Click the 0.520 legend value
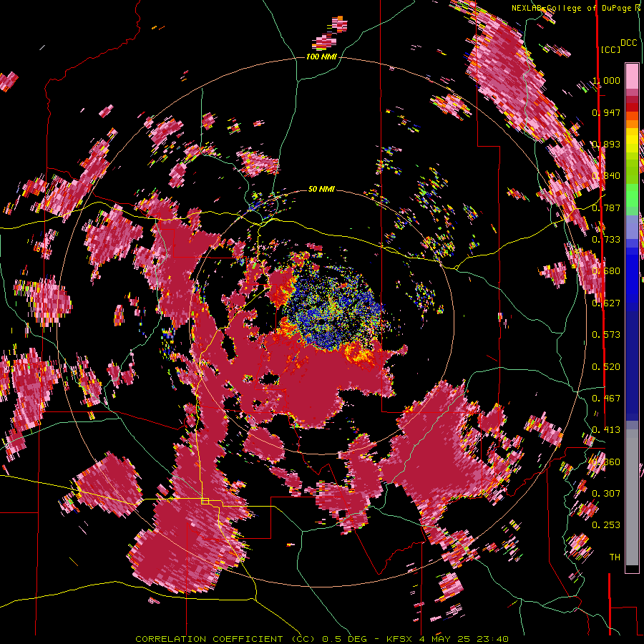The image size is (644, 644). click(606, 367)
